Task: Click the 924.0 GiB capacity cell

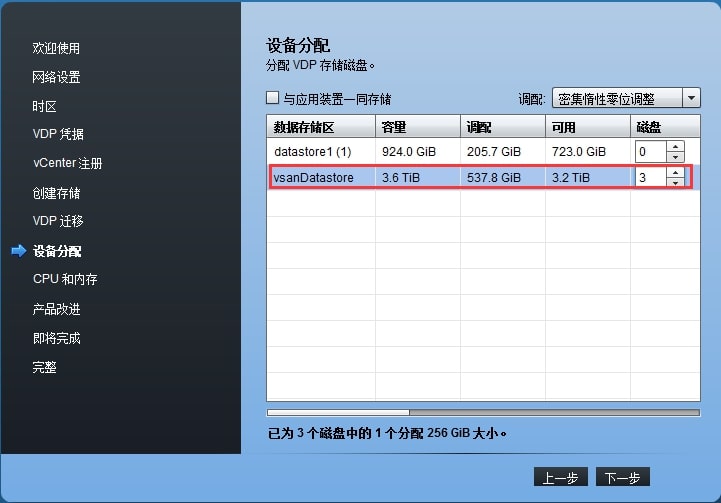Action: tap(409, 151)
